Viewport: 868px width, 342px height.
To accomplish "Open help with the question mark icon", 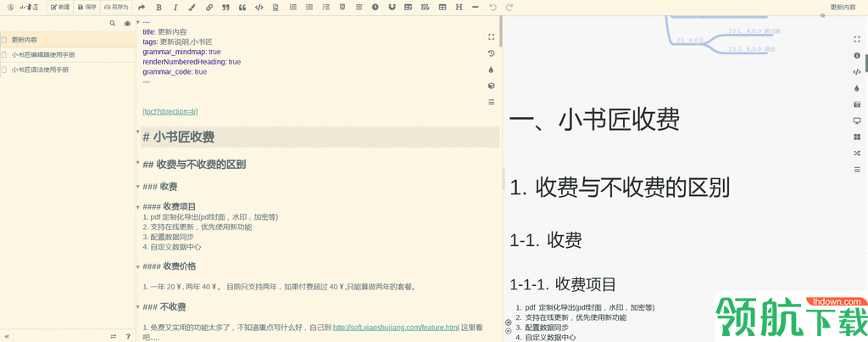I will pyautogui.click(x=128, y=336).
